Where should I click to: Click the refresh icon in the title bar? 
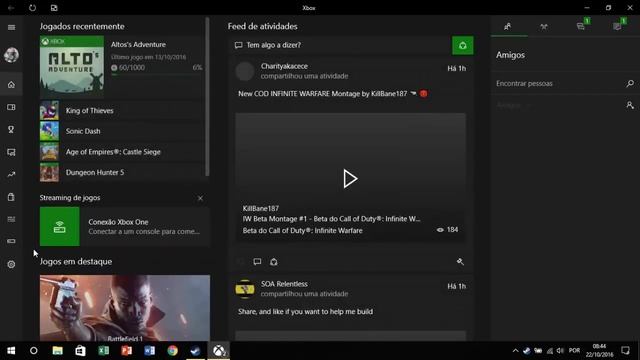point(32,8)
